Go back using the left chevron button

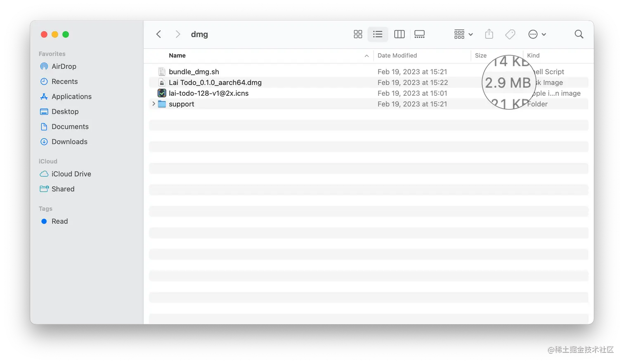pos(158,34)
